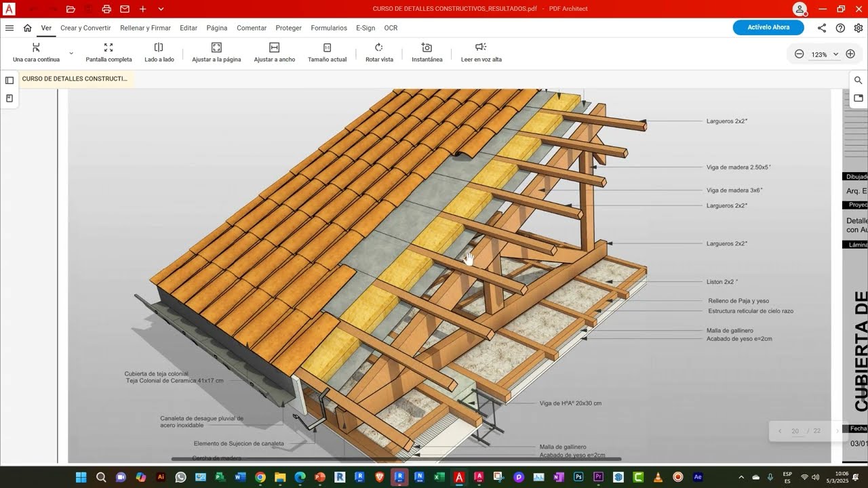Viewport: 868px width, 488px height.
Task: Go to the previous page arrow
Action: coord(780,431)
